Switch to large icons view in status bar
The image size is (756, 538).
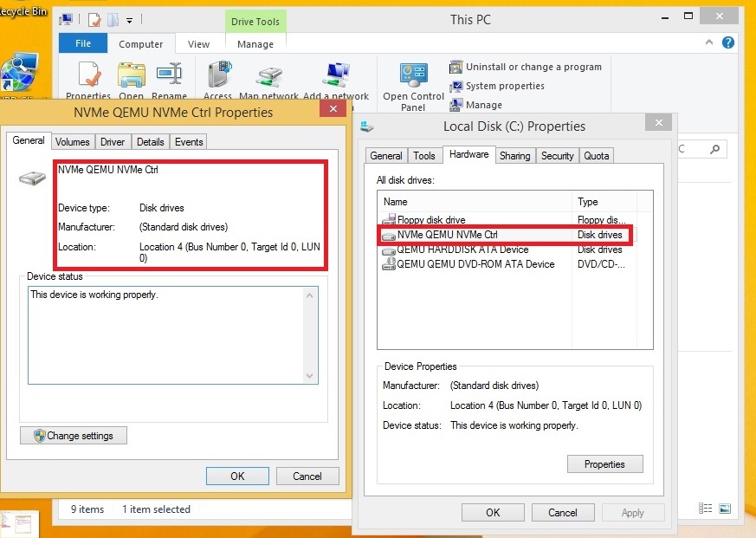point(725,508)
